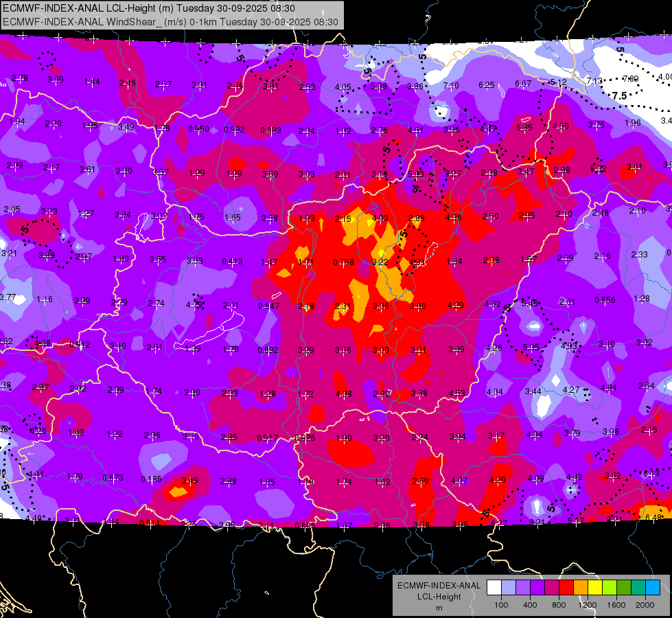Select the WindShear 0-1km title line

click(170, 22)
